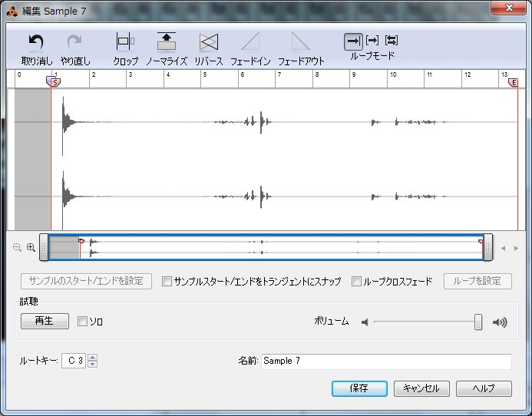532x416 pixels.
Task: Click the volume slider handle
Action: tap(478, 322)
